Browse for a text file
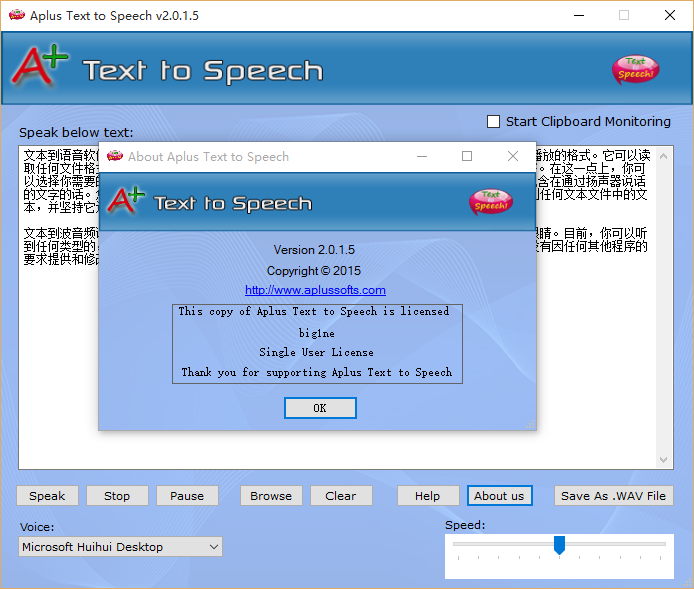Viewport: 694px width, 589px height. [x=271, y=496]
